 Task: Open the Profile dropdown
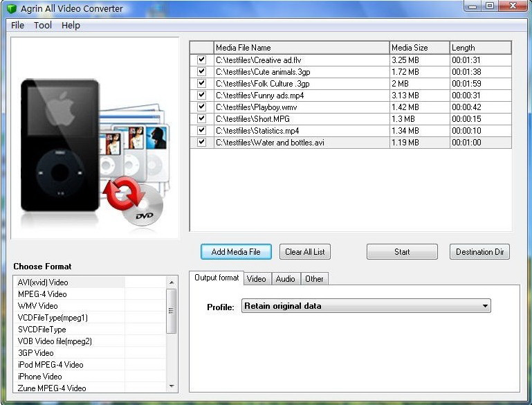[x=366, y=306]
